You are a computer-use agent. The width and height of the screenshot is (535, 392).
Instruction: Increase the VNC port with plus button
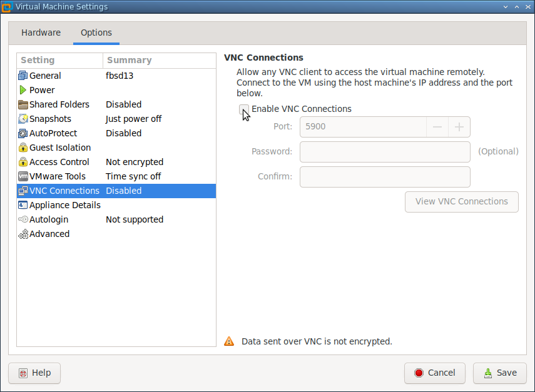[x=459, y=127]
